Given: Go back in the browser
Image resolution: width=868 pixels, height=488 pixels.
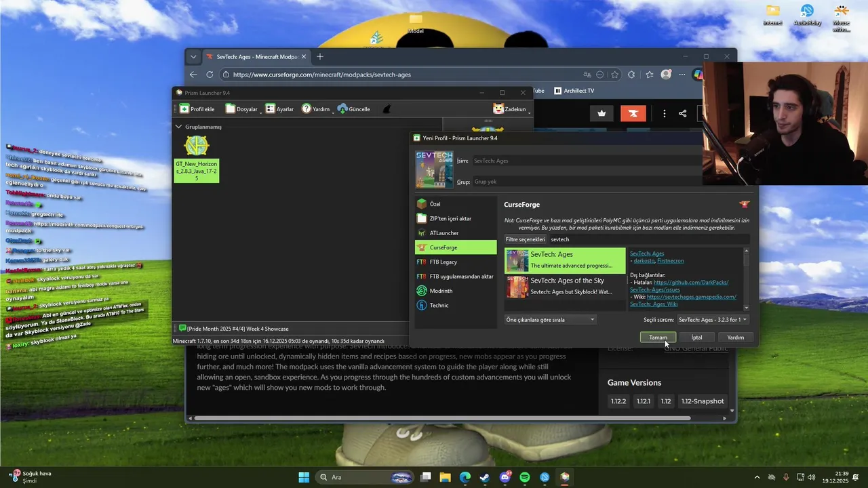Looking at the screenshot, I should (x=193, y=75).
